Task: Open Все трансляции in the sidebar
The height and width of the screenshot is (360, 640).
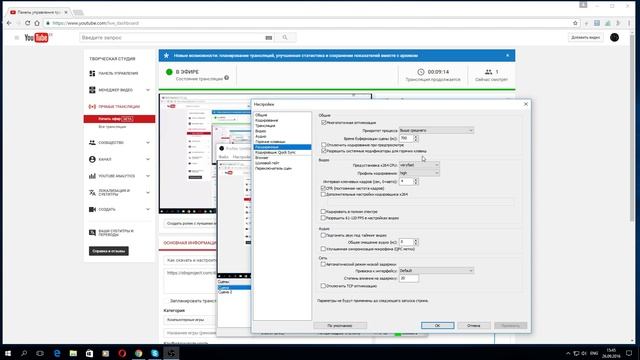Action: tap(112, 127)
